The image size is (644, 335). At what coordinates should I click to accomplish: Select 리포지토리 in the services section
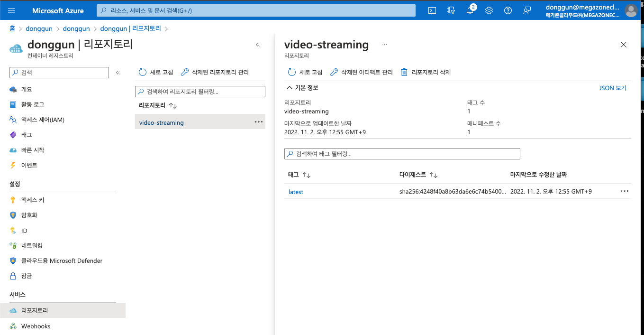click(x=63, y=310)
